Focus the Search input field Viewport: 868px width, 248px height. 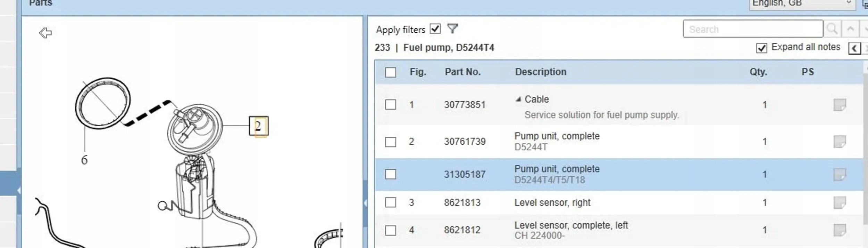pyautogui.click(x=752, y=29)
